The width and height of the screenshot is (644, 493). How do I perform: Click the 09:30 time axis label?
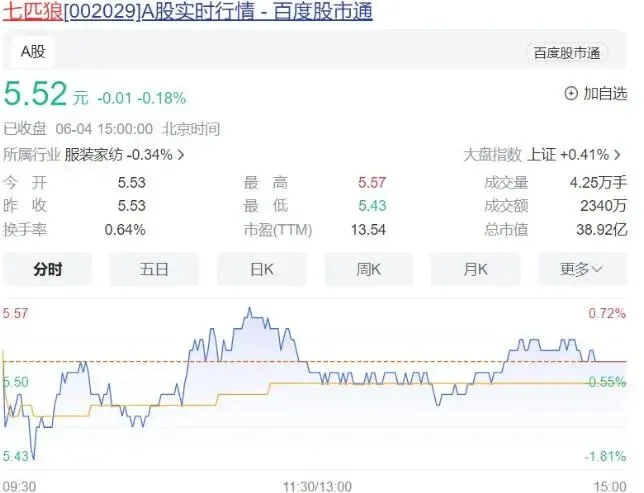(19, 487)
